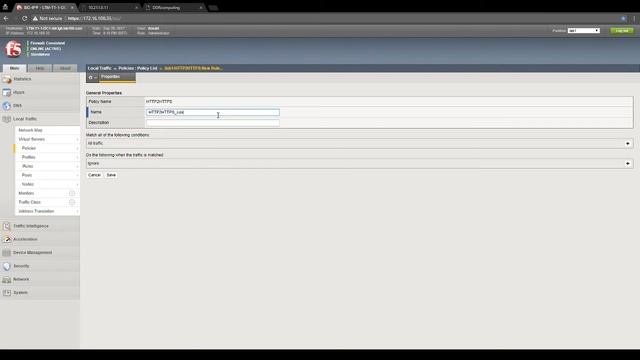Image resolution: width=640 pixels, height=360 pixels.
Task: Expand Virtual Servers submenu arrow
Action: coord(77,139)
